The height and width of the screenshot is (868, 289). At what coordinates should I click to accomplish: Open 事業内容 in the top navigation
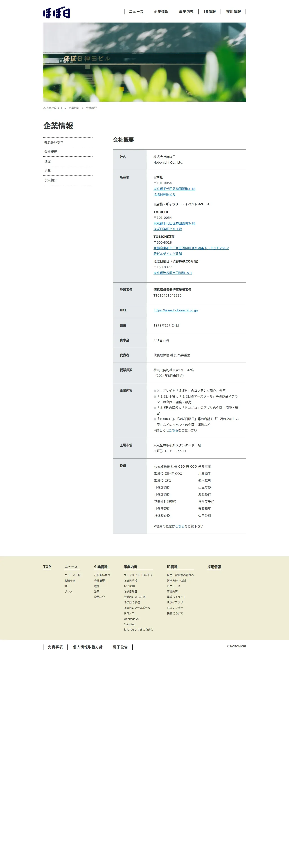click(x=186, y=12)
